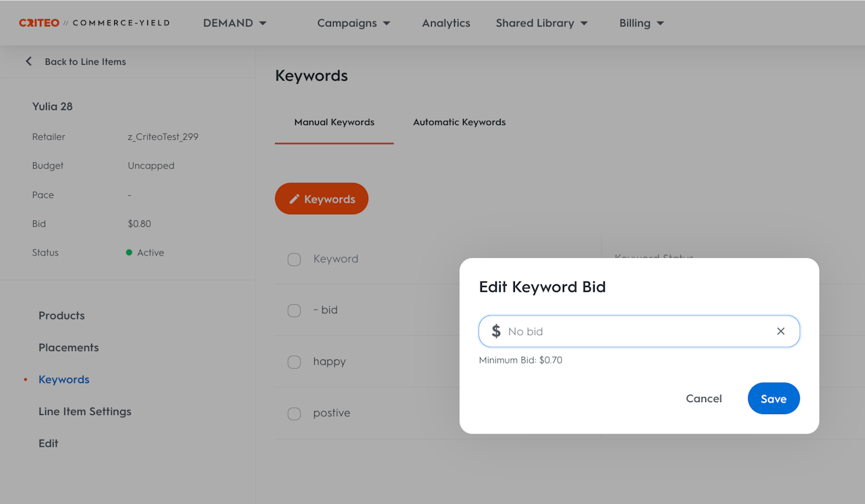Click the Criteo Commerce-Yield logo
The height and width of the screenshot is (504, 865).
click(x=94, y=23)
